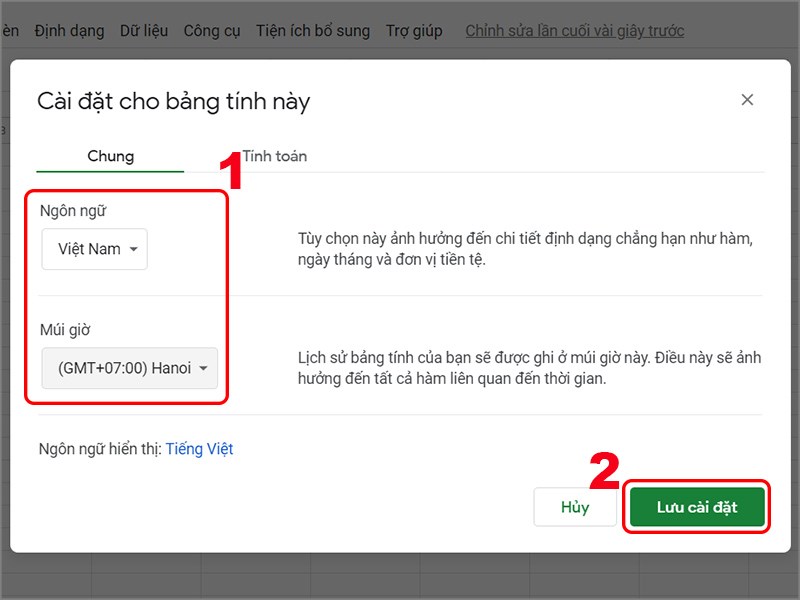Click the Hủy button to cancel
The width and height of the screenshot is (800, 600).
tap(575, 507)
